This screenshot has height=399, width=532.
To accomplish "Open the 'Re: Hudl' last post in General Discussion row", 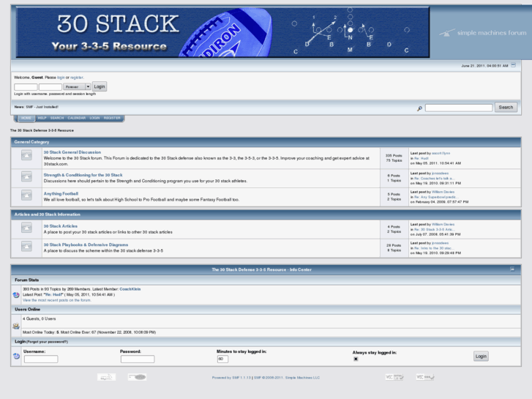I will coord(422,158).
